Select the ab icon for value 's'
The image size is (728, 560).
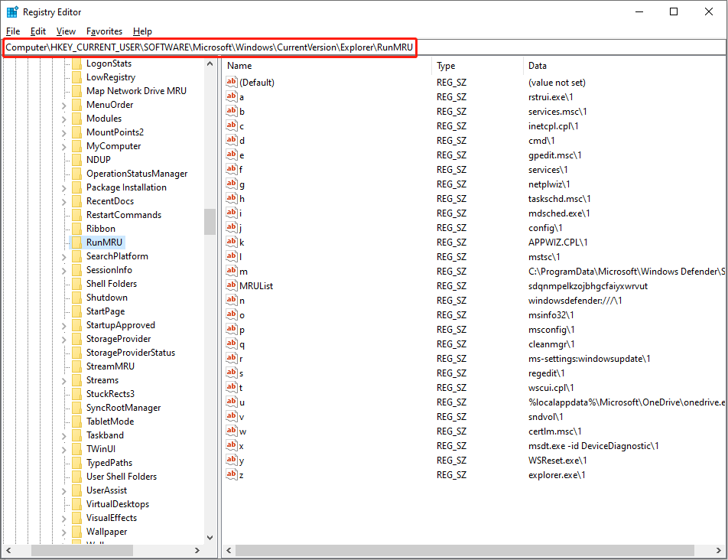click(232, 373)
